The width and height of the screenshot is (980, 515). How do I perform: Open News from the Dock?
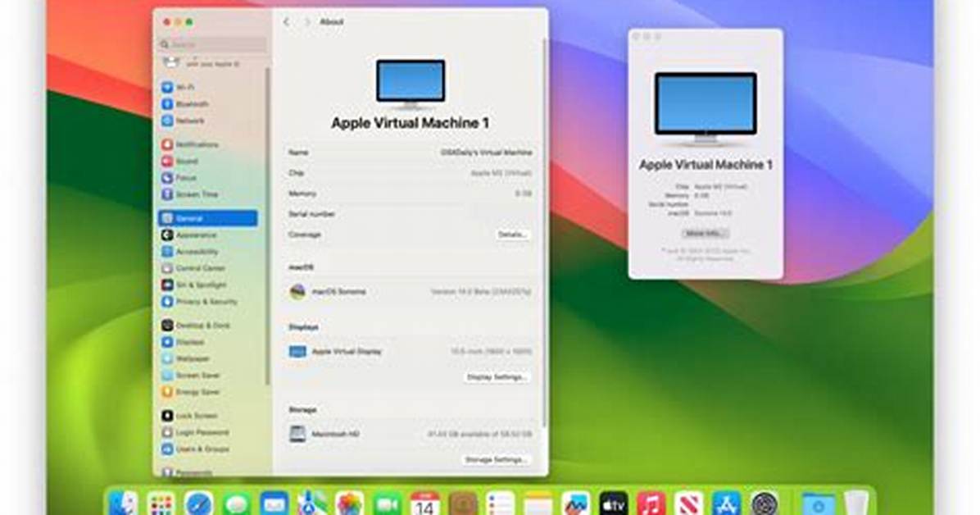tap(689, 504)
